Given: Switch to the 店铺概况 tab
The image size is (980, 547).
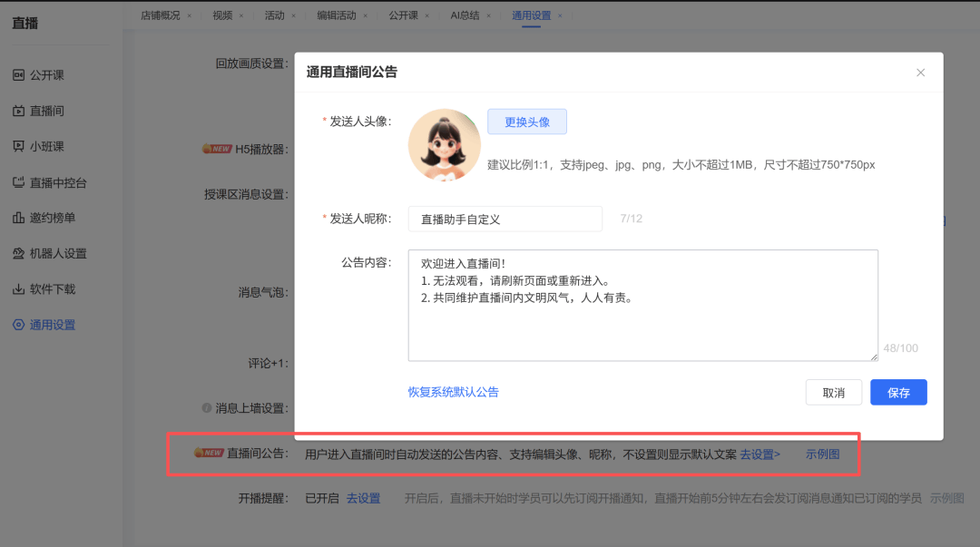Looking at the screenshot, I should (x=160, y=15).
